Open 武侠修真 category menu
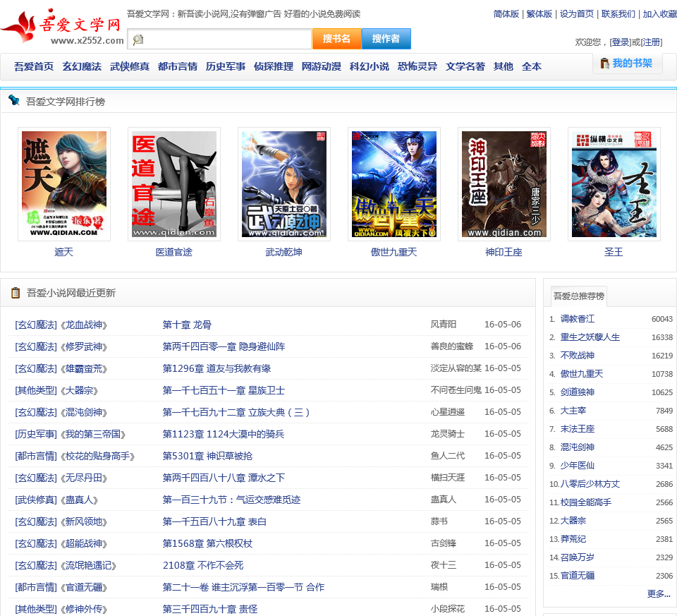The image size is (677, 616). click(x=130, y=66)
